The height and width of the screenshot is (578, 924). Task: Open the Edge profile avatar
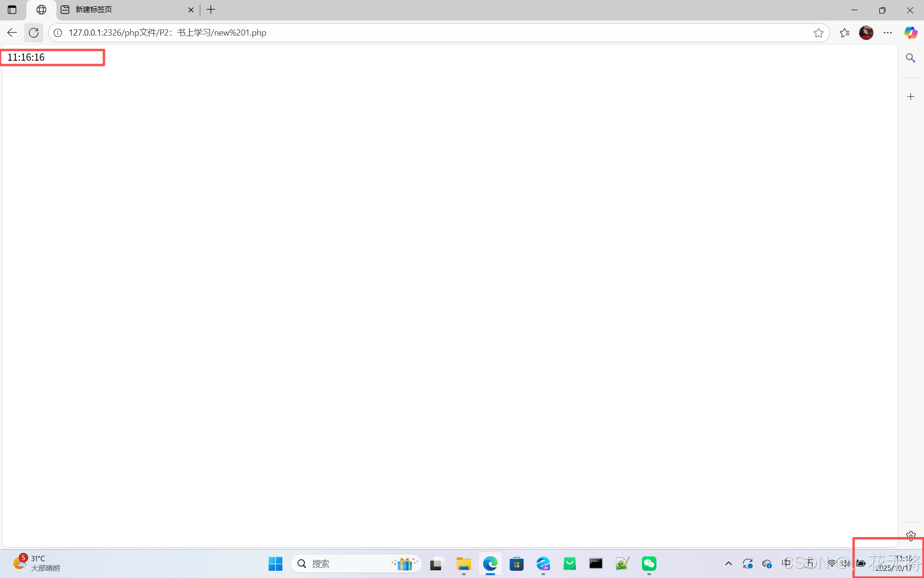(866, 33)
